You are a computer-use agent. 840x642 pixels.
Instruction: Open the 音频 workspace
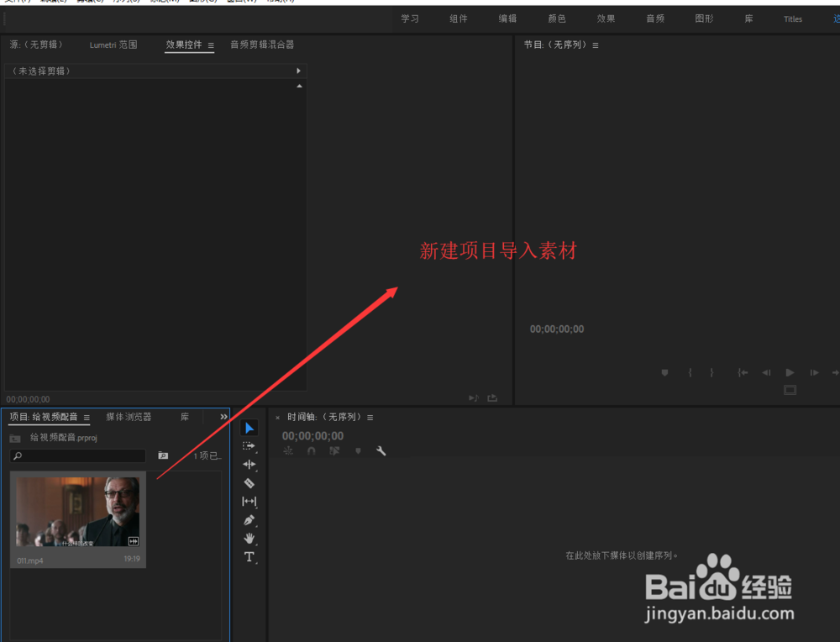click(655, 18)
